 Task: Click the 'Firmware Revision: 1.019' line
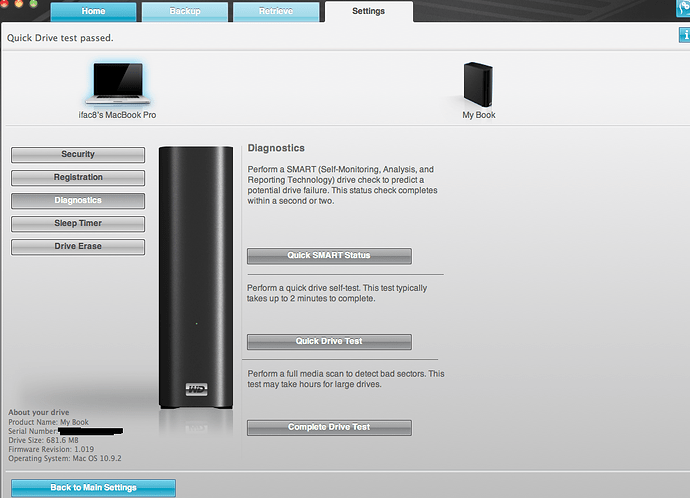pyautogui.click(x=51, y=449)
